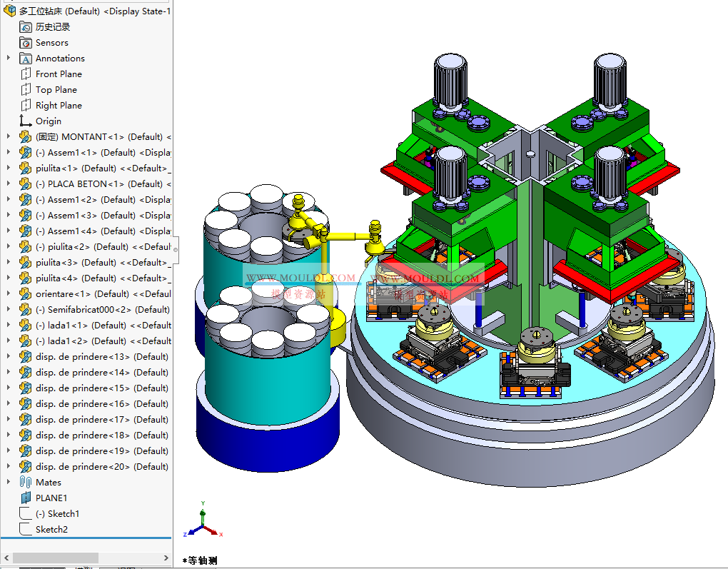
Task: Click the root assembly icon 多工位钻床
Action: coord(10,11)
